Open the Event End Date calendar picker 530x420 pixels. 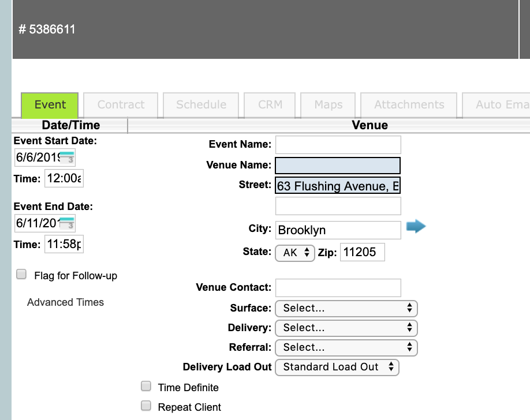click(x=68, y=223)
